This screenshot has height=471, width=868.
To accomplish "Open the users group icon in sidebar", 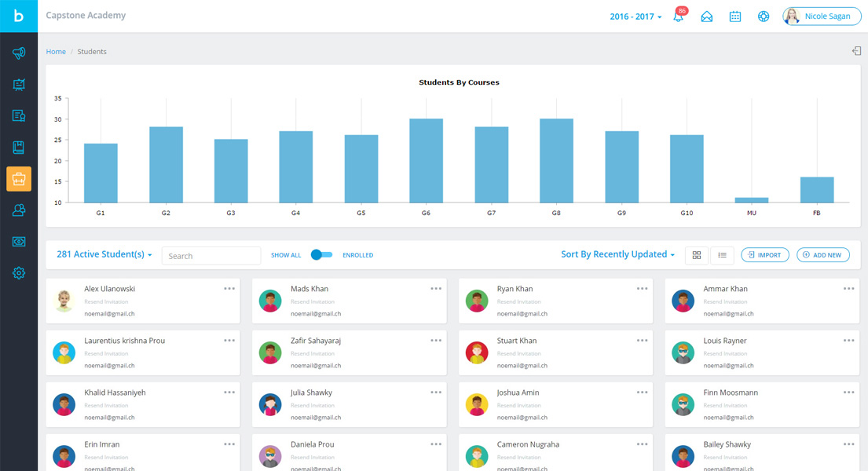I will [x=18, y=210].
